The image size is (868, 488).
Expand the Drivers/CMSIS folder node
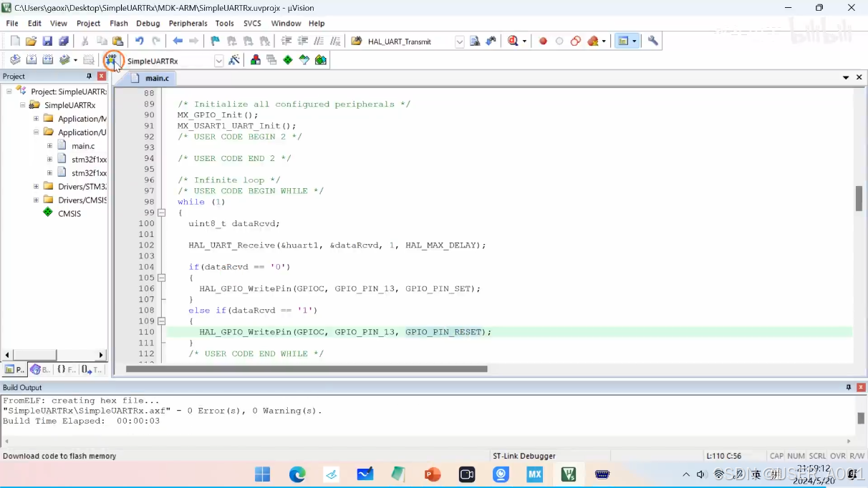pos(36,200)
